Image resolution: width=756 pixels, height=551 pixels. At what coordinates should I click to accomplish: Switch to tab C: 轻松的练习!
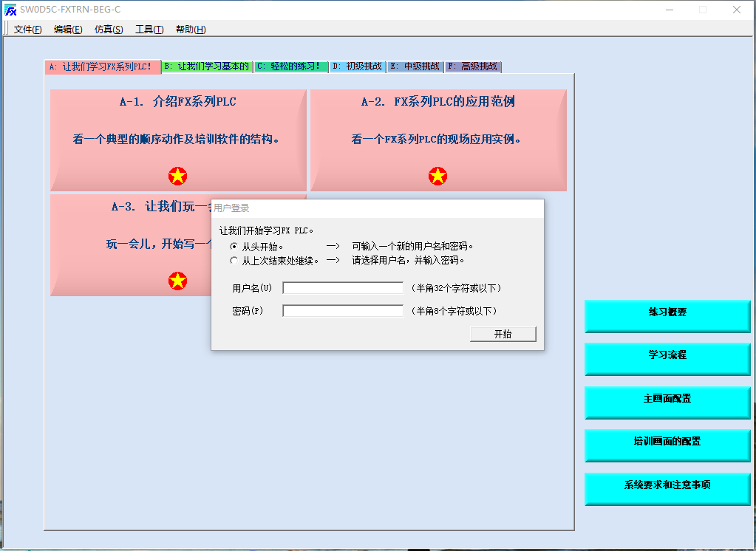[x=290, y=66]
